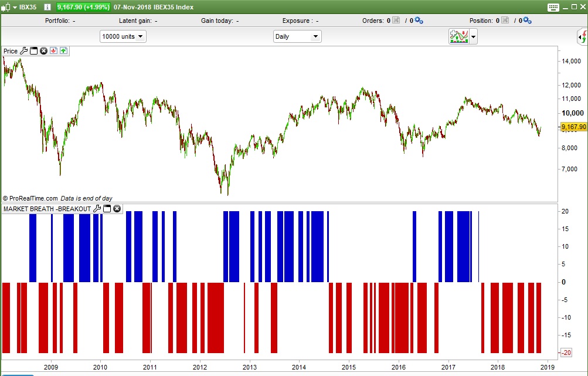
Task: Click the green up-arrow icon in Price panel
Action: pyautogui.click(x=63, y=50)
